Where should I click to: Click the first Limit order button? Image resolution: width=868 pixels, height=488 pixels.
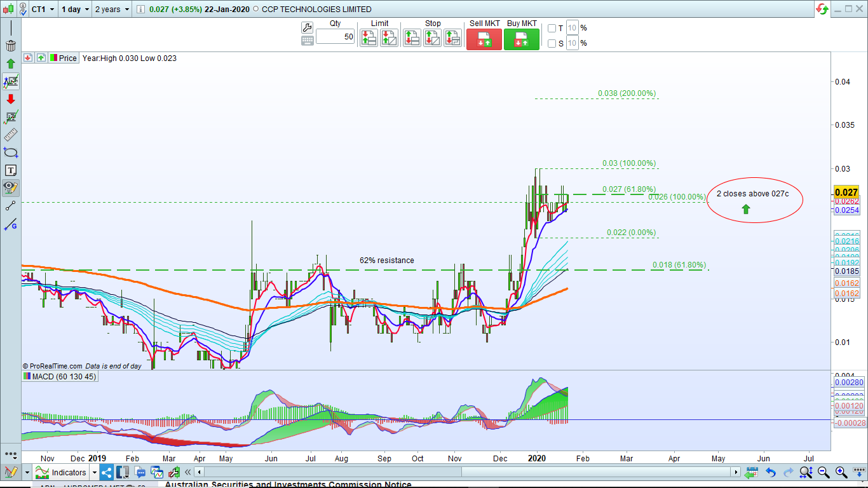point(369,38)
